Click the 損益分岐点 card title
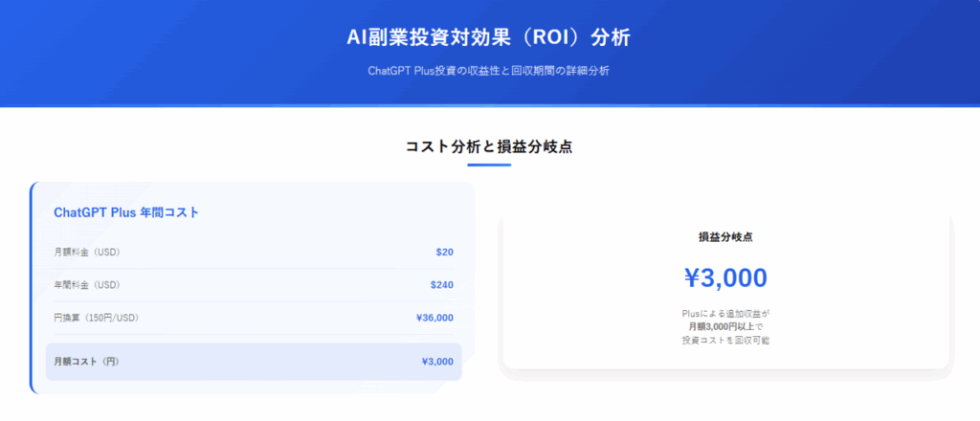The image size is (980, 421). (725, 237)
